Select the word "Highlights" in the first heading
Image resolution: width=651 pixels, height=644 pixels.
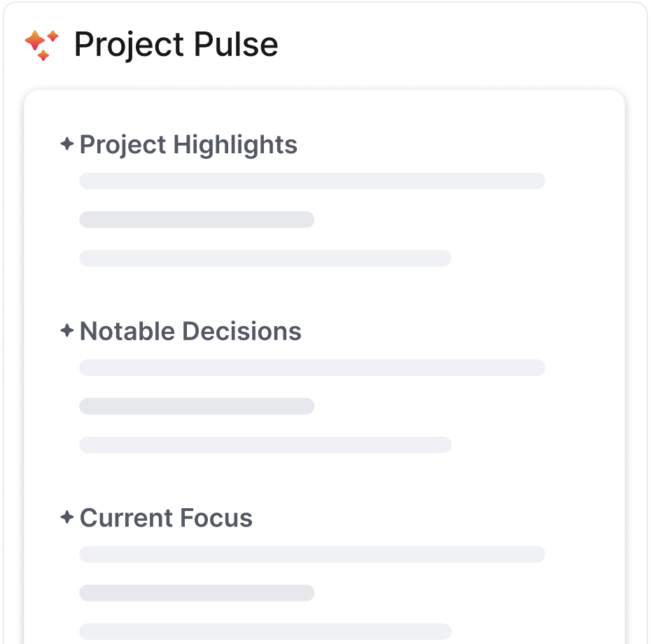tap(235, 145)
